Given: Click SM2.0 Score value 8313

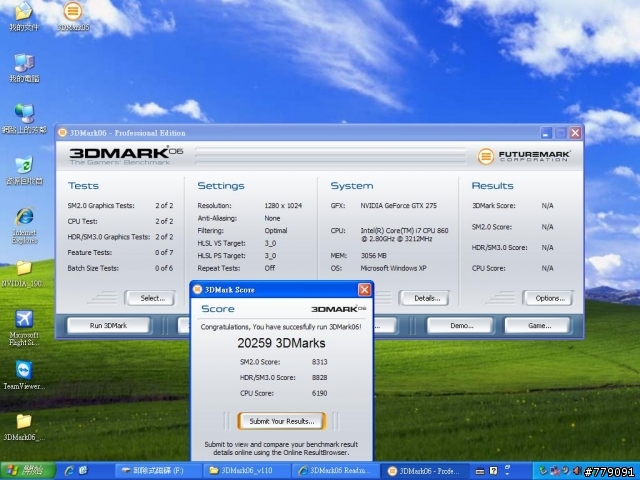Looking at the screenshot, I should click(320, 362).
